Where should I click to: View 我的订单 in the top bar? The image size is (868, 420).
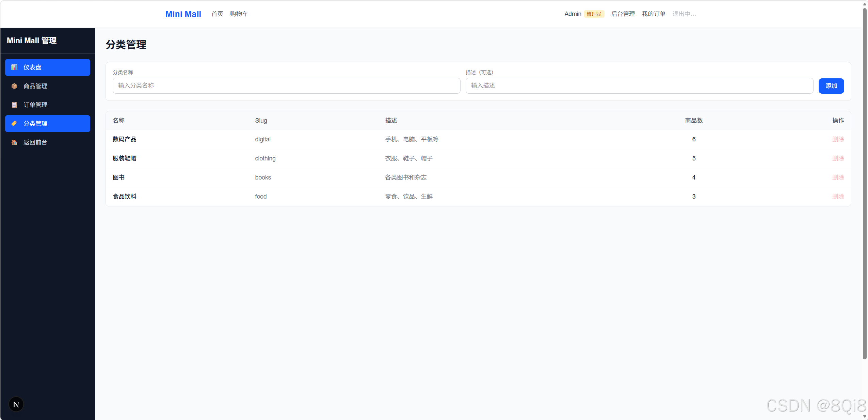pyautogui.click(x=654, y=14)
